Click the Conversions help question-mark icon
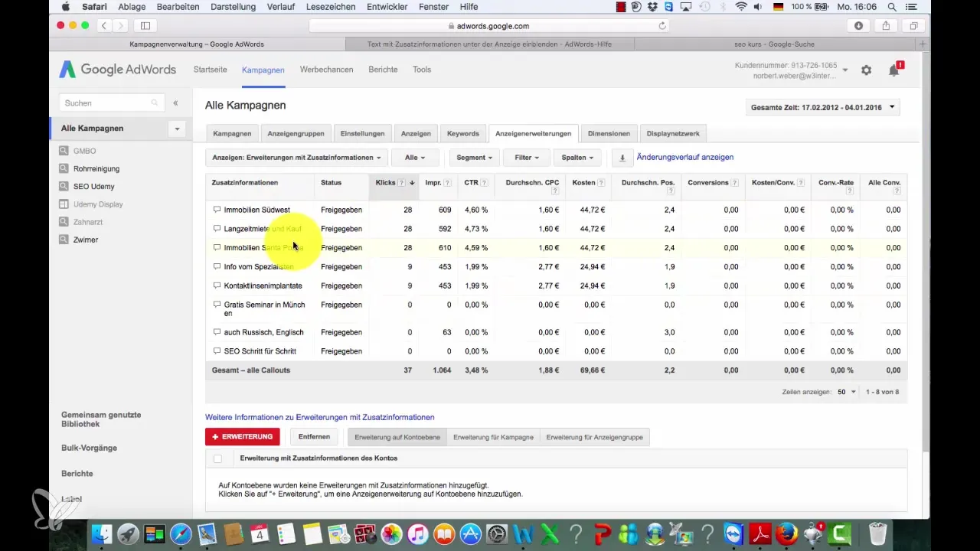 pos(735,183)
